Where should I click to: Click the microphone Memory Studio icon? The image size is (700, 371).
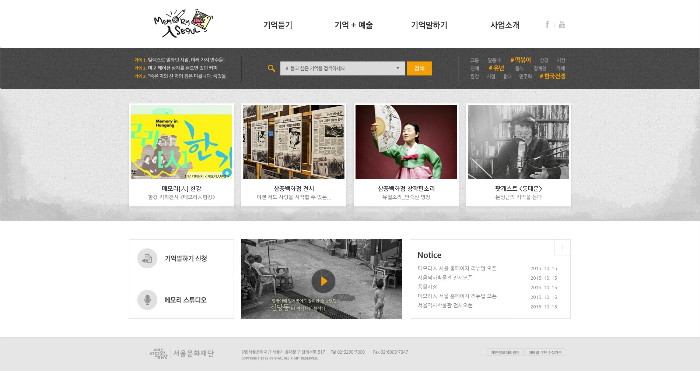pos(147,300)
